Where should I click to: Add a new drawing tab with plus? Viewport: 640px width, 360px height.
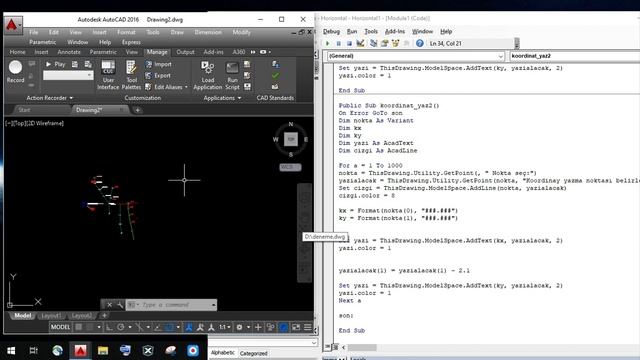point(138,110)
